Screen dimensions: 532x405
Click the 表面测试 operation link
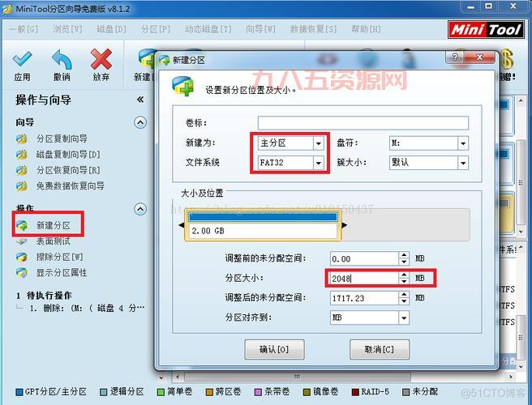(54, 241)
